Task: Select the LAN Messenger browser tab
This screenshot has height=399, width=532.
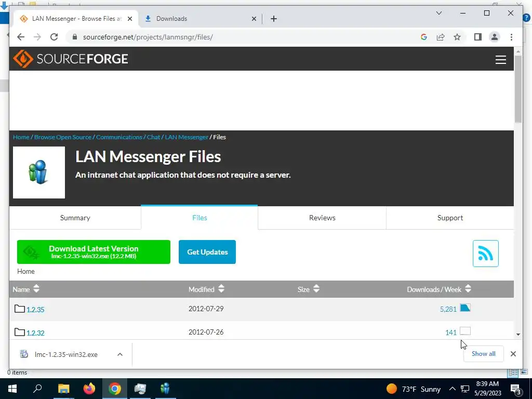Action: [75, 19]
